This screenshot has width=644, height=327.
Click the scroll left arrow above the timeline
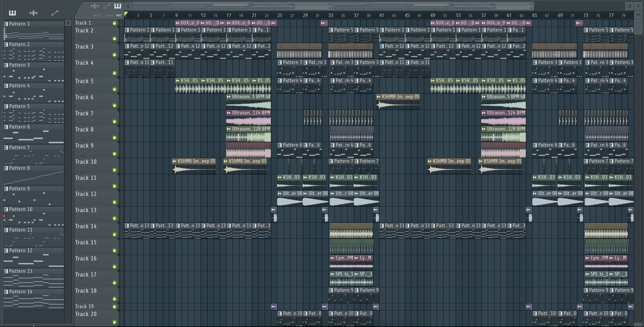128,6
